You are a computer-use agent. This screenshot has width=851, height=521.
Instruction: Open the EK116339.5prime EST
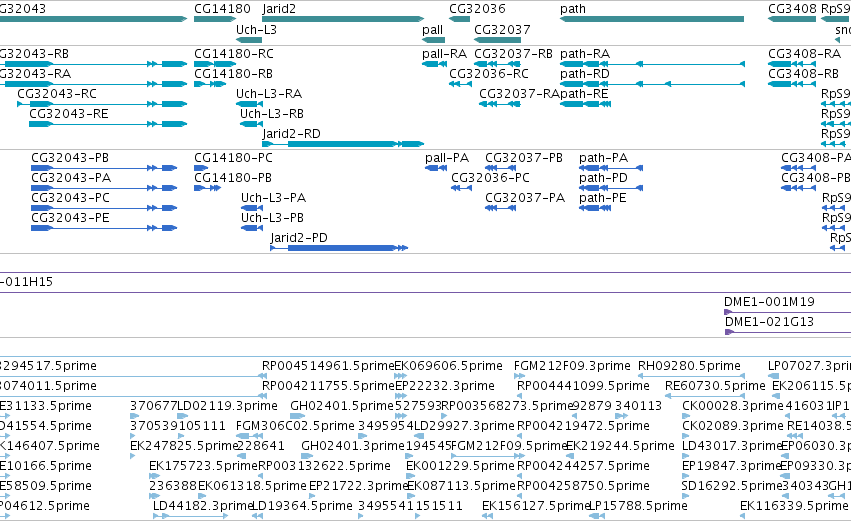794,506
